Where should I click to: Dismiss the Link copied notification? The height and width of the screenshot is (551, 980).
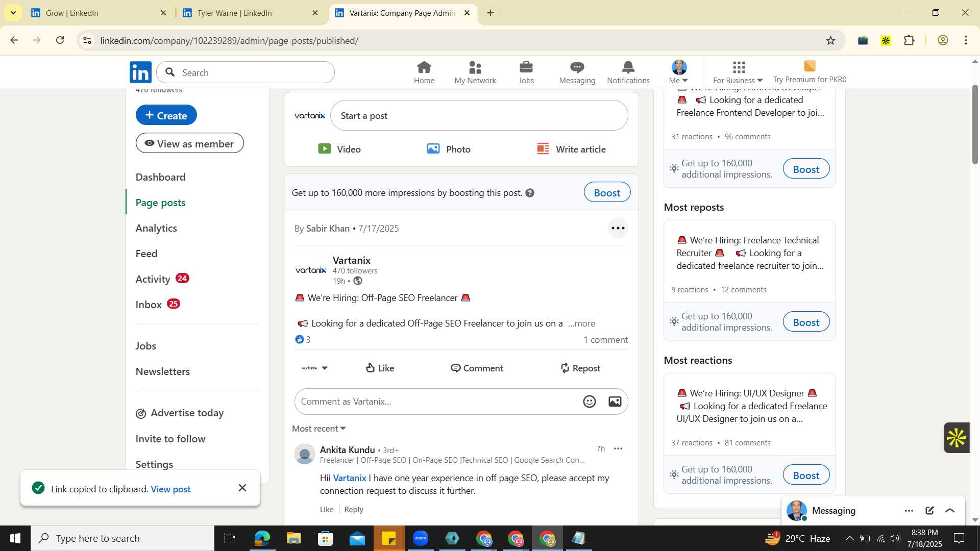click(242, 488)
